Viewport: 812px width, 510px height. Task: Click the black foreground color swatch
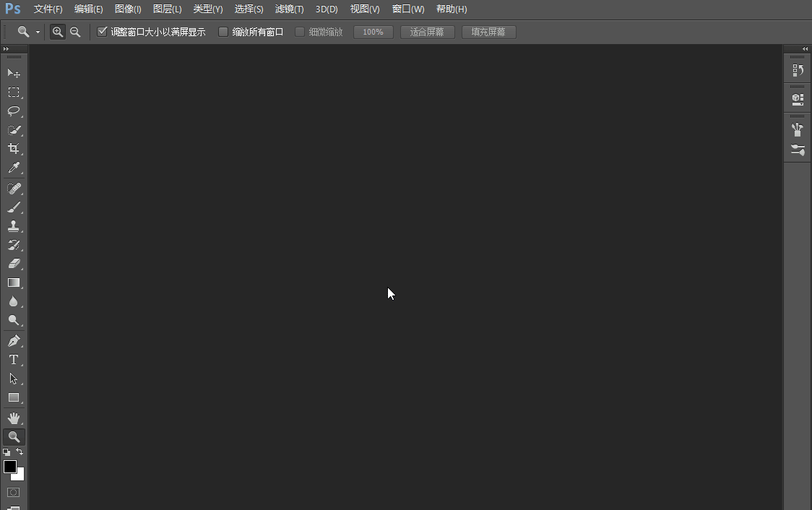tap(9, 467)
